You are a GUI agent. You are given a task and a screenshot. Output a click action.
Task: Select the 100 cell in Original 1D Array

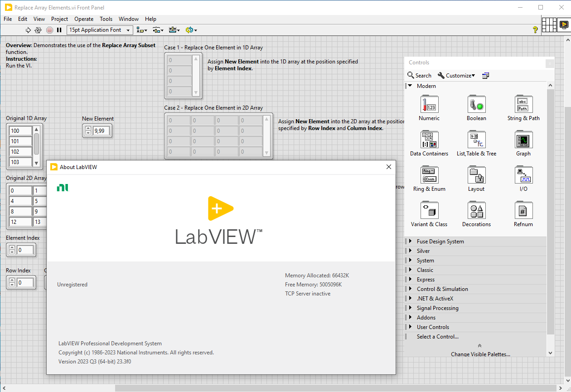21,131
